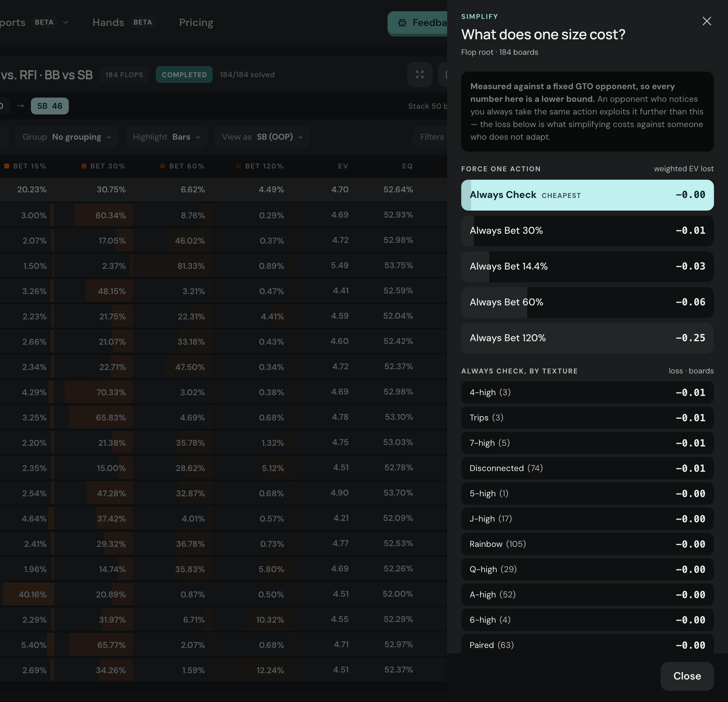Sort by the BET 120% column header
The width and height of the screenshot is (728, 702).
click(x=260, y=166)
